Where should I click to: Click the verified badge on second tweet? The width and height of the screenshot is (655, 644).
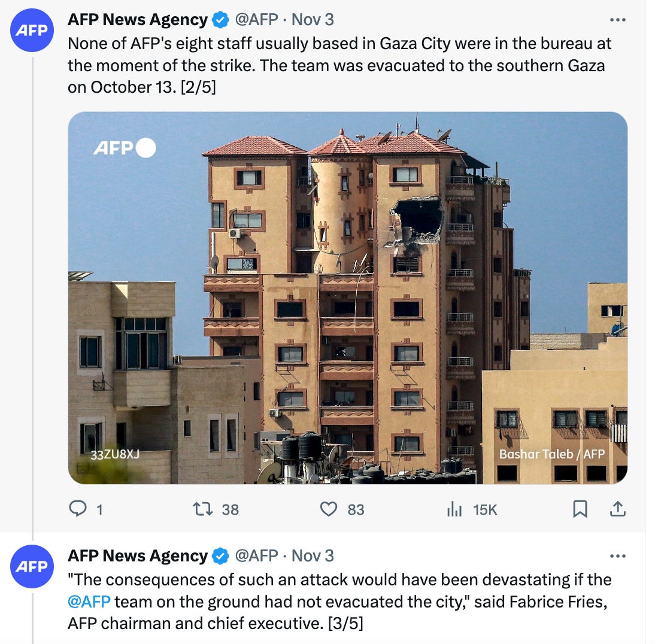(x=220, y=556)
